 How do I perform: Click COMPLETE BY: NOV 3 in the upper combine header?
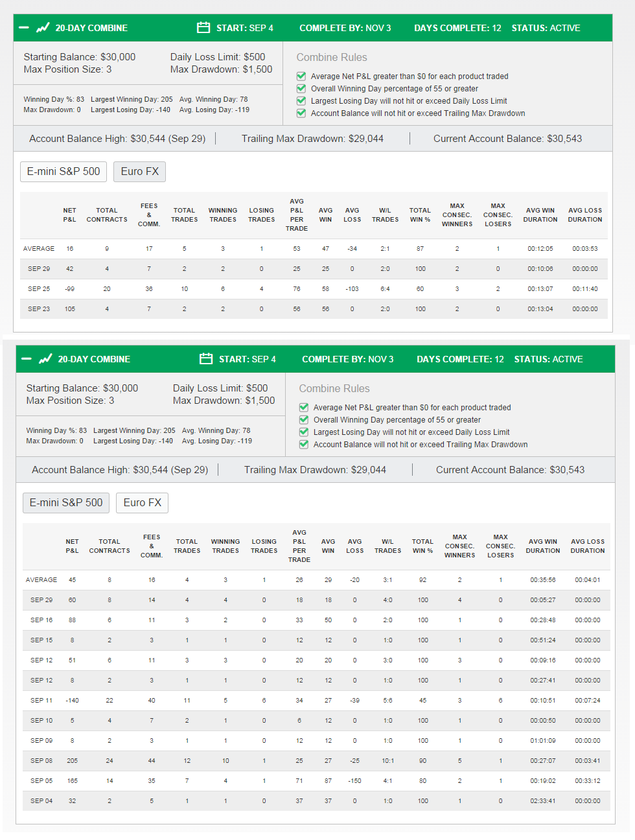click(x=345, y=28)
